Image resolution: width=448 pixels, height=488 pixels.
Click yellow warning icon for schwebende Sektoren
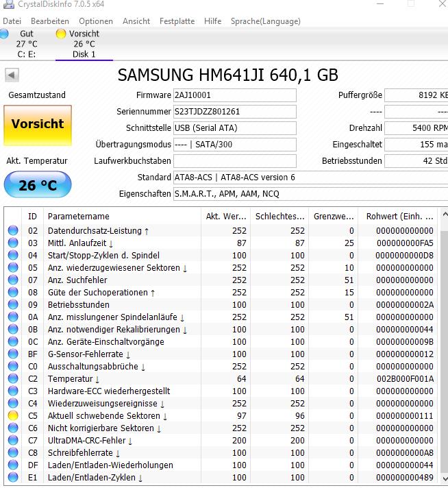point(13,416)
